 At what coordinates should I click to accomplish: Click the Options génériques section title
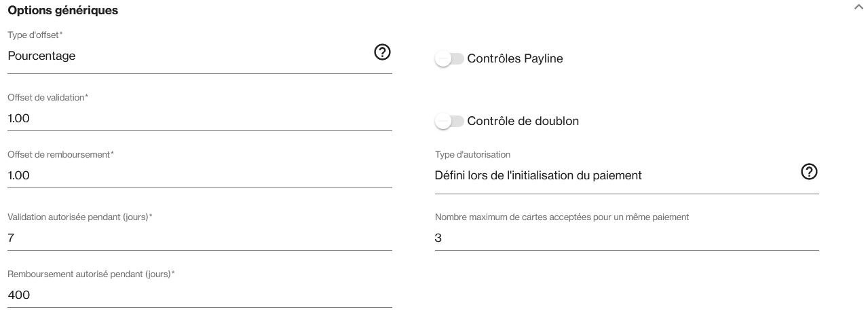pos(62,11)
